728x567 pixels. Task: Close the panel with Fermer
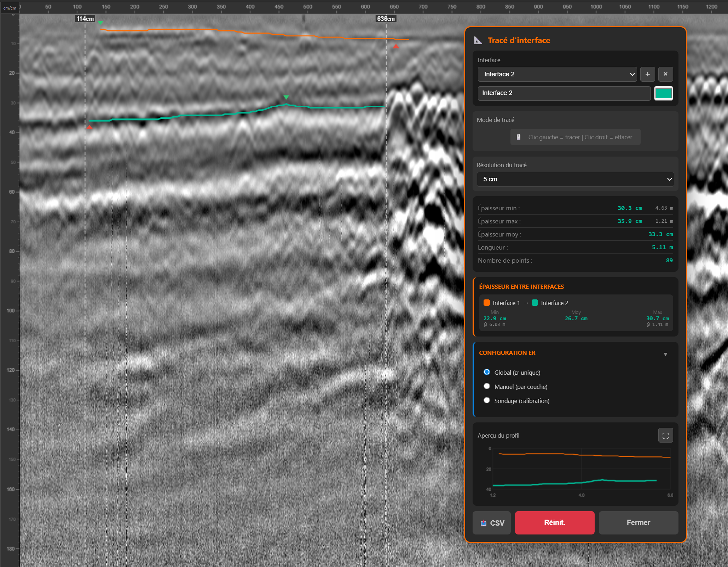[638, 523]
